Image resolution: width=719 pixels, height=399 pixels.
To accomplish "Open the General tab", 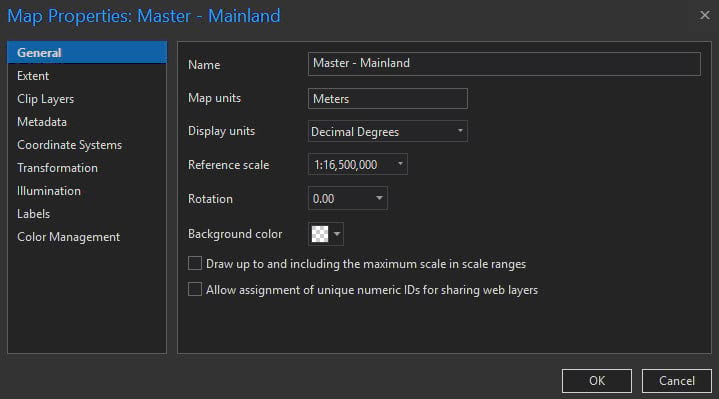I will pyautogui.click(x=87, y=53).
